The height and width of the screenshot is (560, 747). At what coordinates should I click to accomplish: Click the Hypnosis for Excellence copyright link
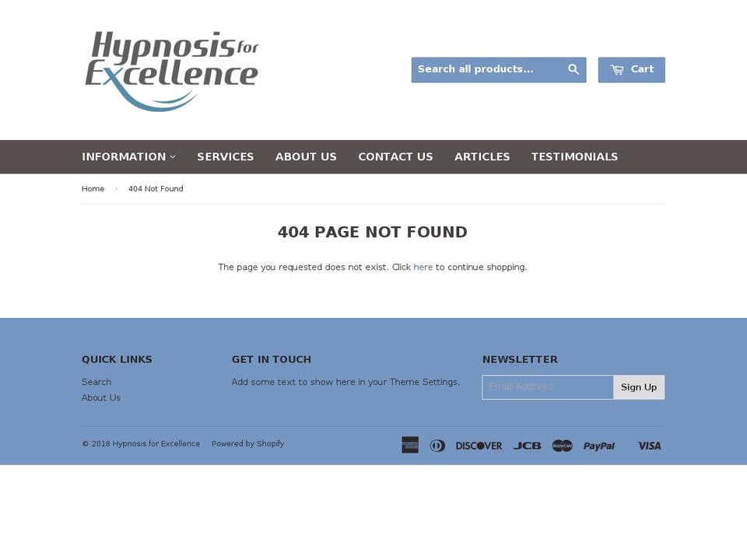coord(156,443)
